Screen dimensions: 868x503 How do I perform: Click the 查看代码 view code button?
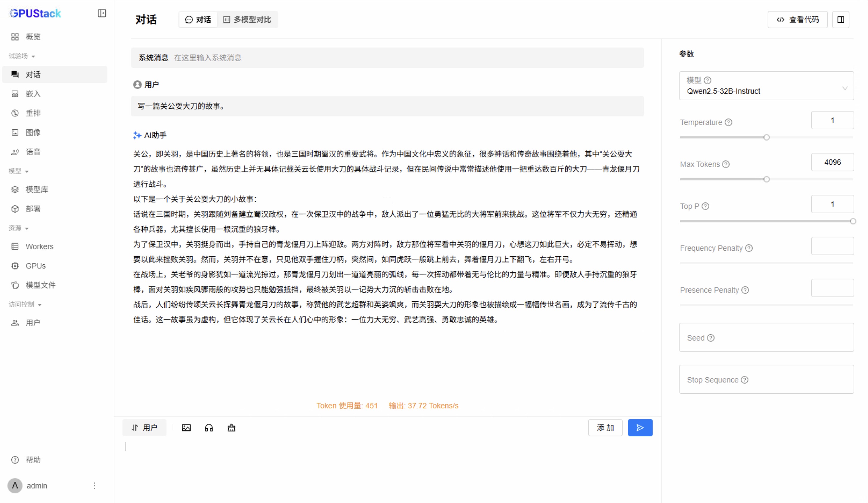click(x=797, y=20)
